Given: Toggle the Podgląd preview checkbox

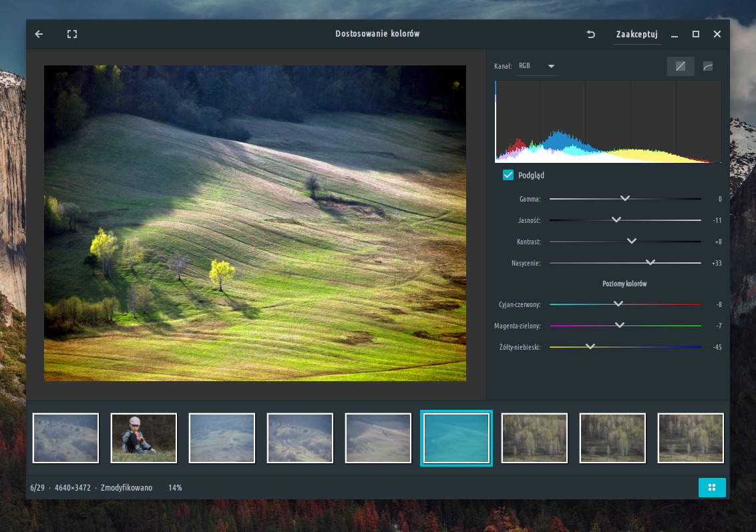Looking at the screenshot, I should coord(508,175).
